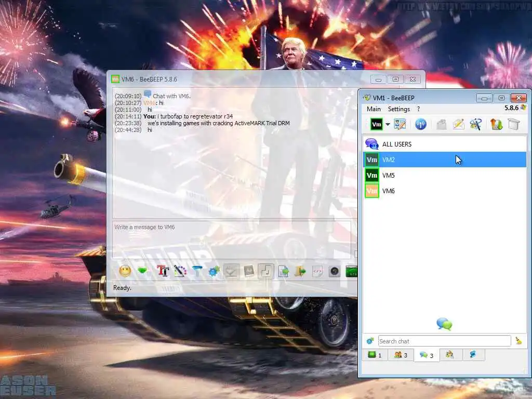Toggle the return-key send option button
532x399 pixels.
coord(265,271)
